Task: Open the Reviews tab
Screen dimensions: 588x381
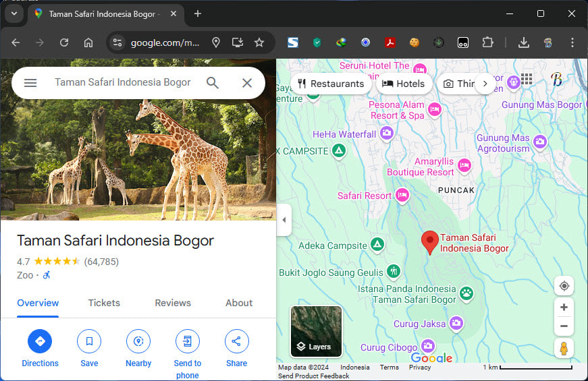Action: [x=173, y=303]
